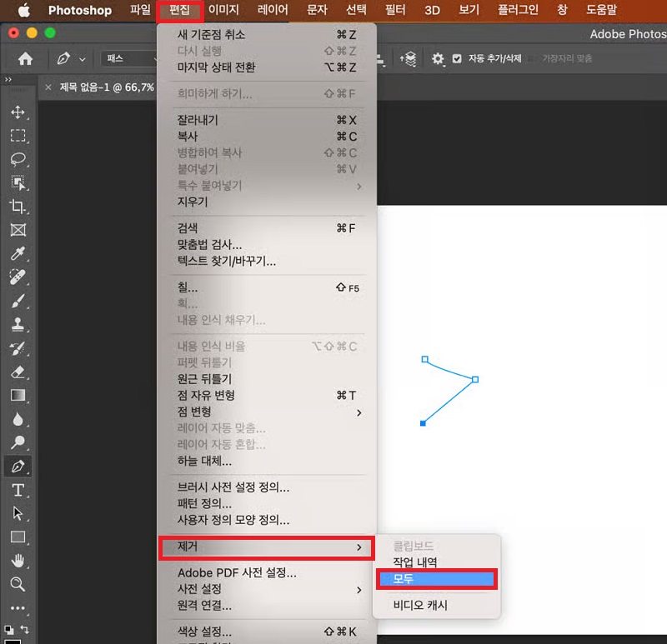Open the Home screen icon
667x644 pixels.
point(25,59)
